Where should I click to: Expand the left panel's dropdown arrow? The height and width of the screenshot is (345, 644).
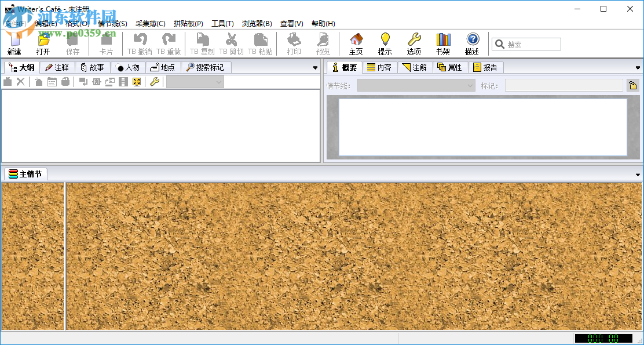click(315, 67)
